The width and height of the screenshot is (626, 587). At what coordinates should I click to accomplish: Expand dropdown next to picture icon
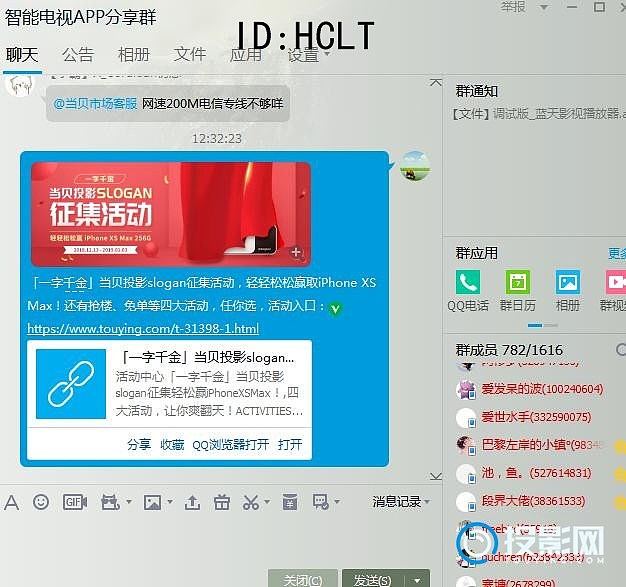170,502
